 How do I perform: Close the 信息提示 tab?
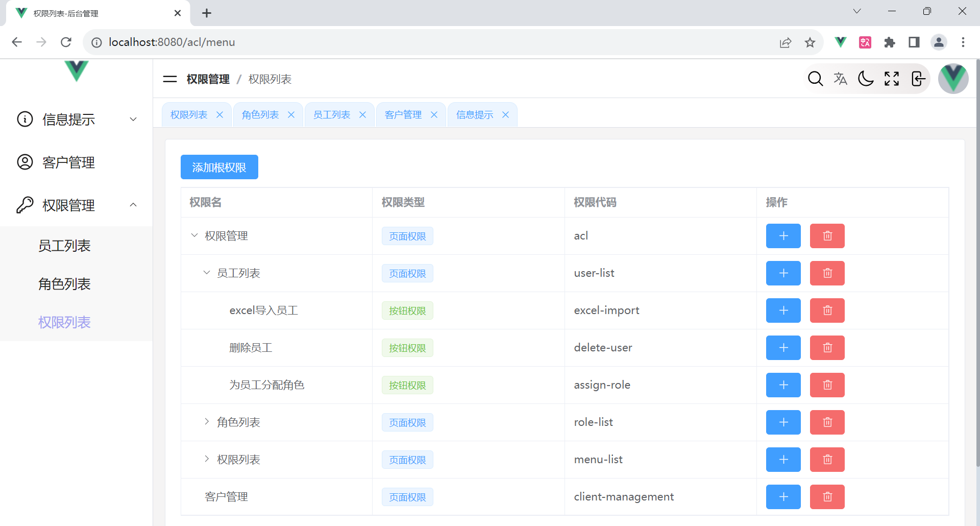pyautogui.click(x=505, y=115)
